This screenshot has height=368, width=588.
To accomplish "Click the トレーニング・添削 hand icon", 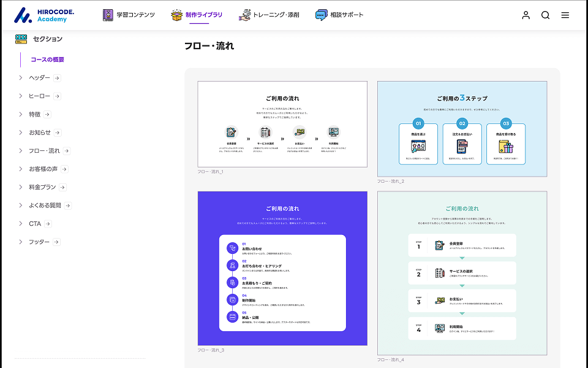I will tap(245, 15).
